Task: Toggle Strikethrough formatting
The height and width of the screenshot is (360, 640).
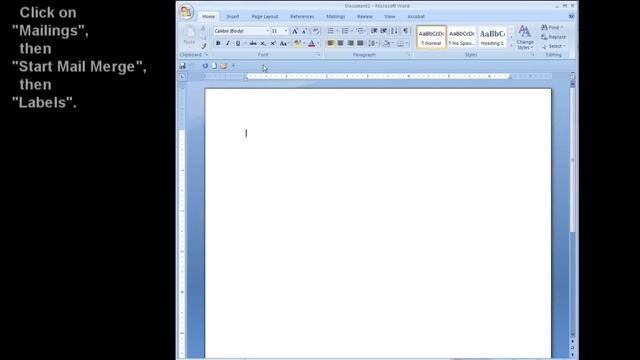Action: coord(253,43)
